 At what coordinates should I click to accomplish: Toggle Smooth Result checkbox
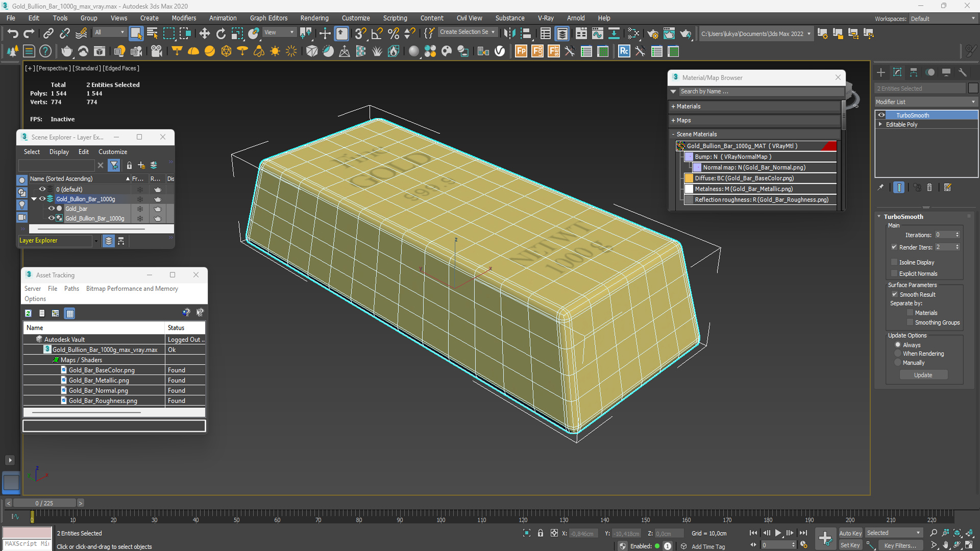895,294
